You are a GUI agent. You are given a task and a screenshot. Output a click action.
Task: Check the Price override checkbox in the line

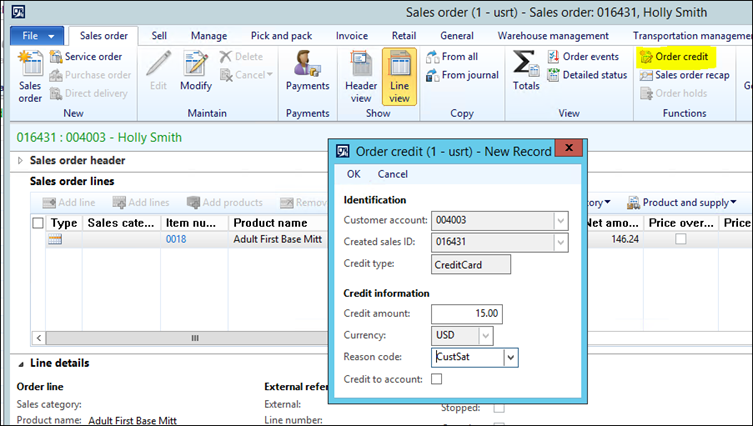pos(681,240)
